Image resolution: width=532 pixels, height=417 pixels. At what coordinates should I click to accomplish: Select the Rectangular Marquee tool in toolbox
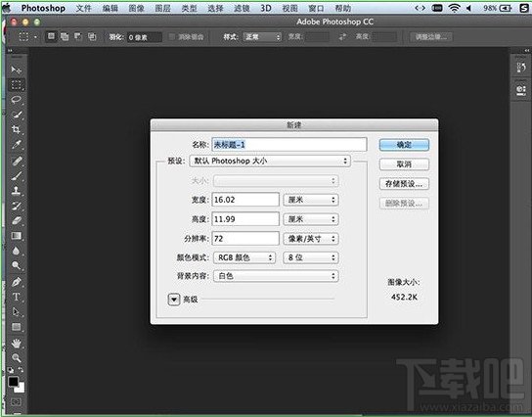16,84
